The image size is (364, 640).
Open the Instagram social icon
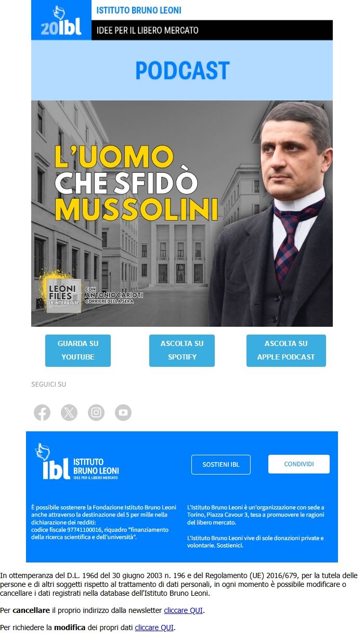tap(96, 413)
